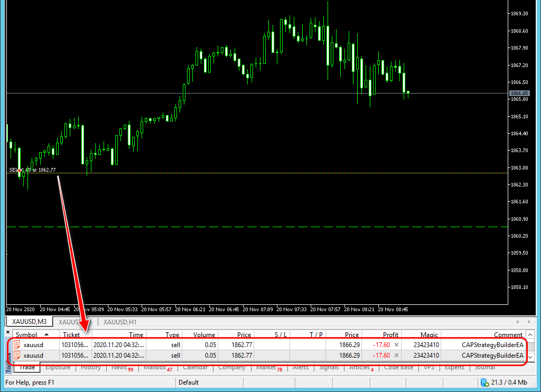Click the 1866.05 current price label
This screenshot has height=392, width=541.
pos(519,93)
